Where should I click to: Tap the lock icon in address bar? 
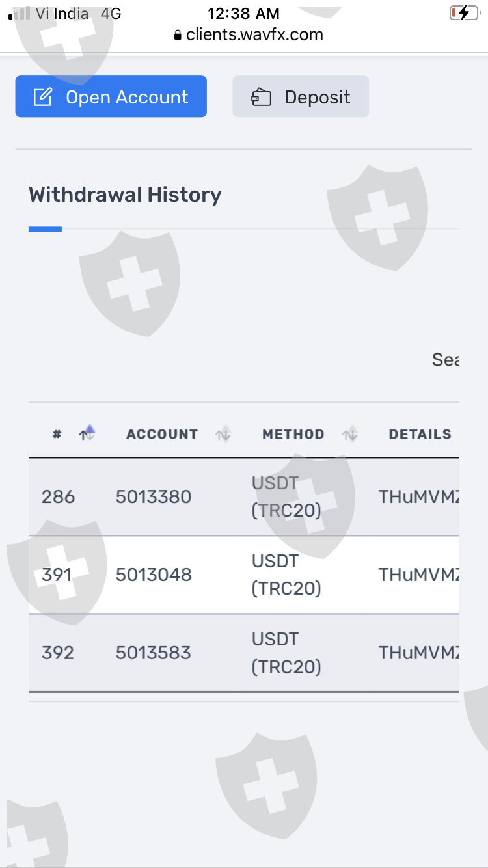click(x=178, y=36)
